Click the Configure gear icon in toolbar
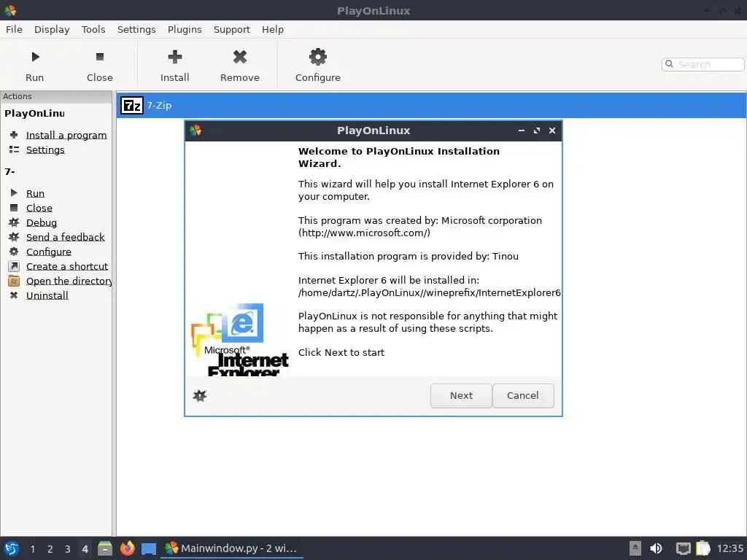Image resolution: width=747 pixels, height=560 pixels. tap(318, 57)
